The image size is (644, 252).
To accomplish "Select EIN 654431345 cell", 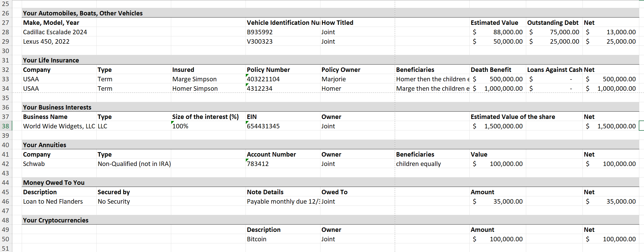I will pos(283,126).
